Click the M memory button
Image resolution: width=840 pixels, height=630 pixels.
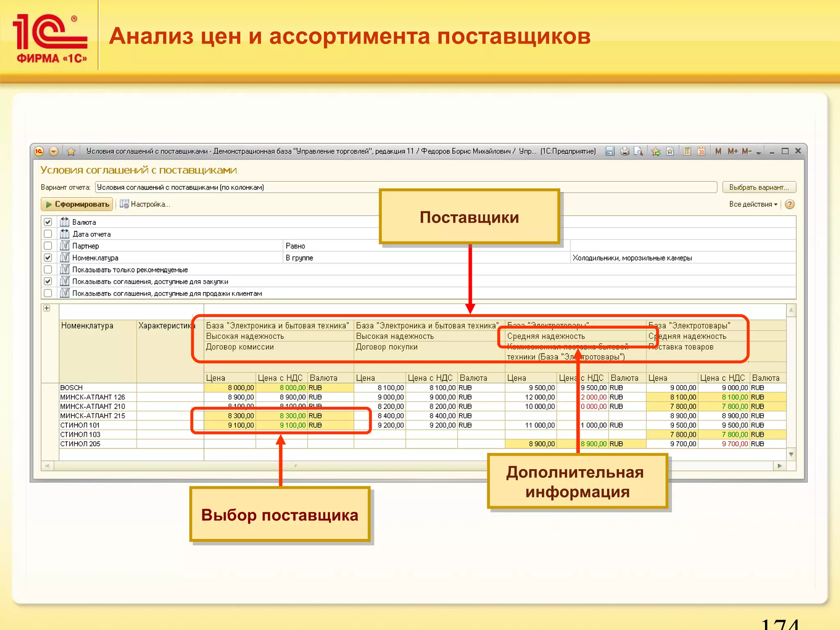click(718, 151)
